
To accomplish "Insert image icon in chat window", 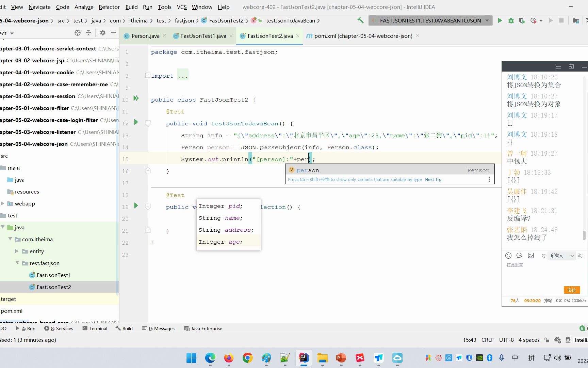I will pyautogui.click(x=531, y=256).
